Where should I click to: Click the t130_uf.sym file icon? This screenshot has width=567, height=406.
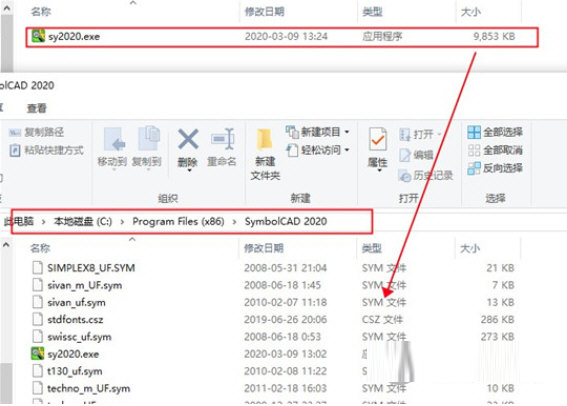[x=37, y=371]
